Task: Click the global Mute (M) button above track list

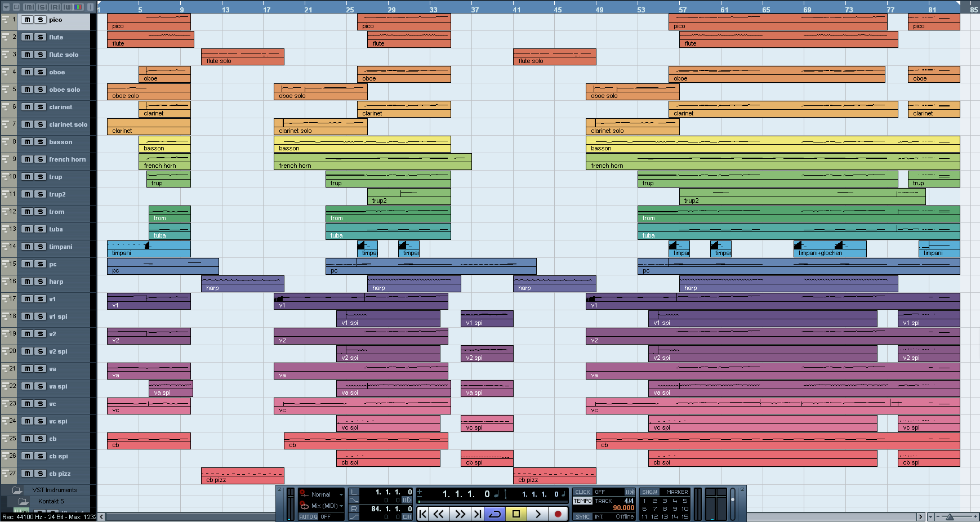Action: [29, 7]
